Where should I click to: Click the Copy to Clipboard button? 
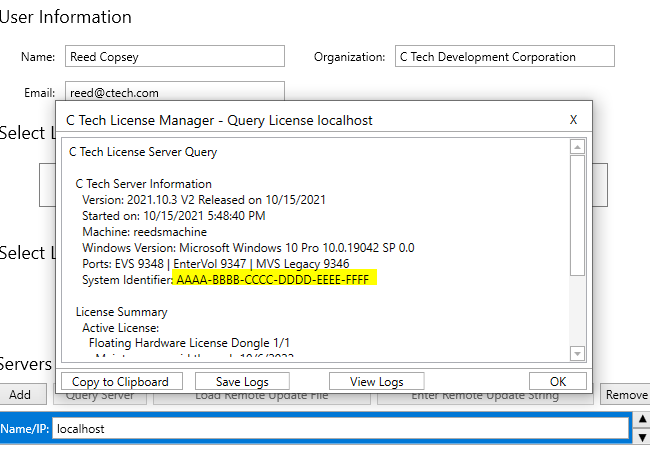121,381
